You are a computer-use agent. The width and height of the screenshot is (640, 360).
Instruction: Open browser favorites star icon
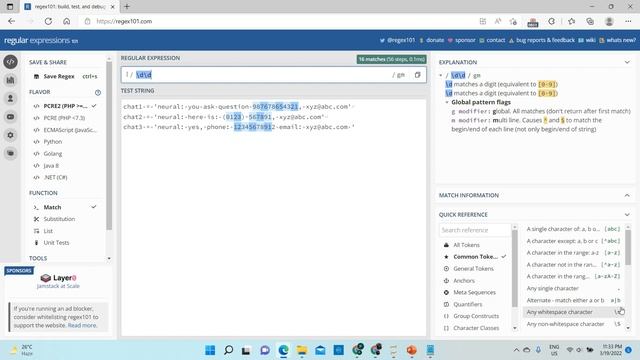(x=571, y=21)
